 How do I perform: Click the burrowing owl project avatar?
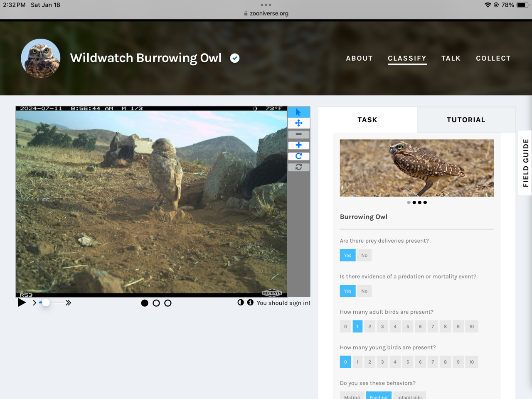[x=41, y=58]
